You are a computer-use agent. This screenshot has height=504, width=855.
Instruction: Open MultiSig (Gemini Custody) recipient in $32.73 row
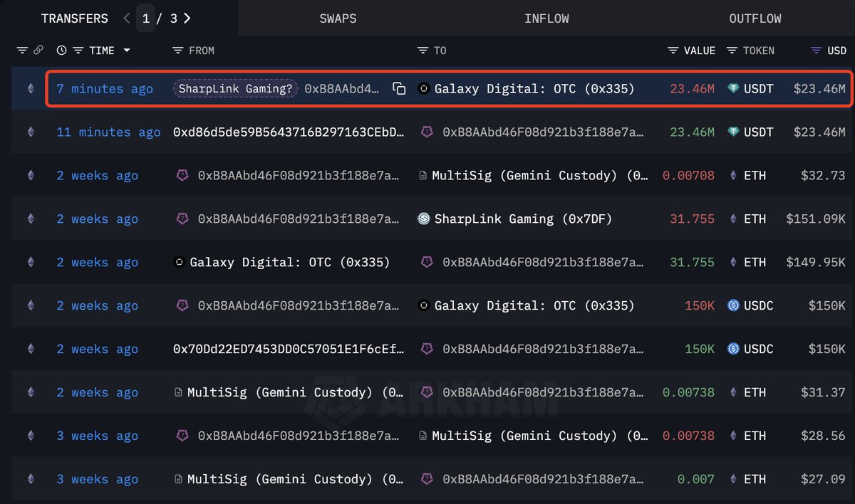pos(540,176)
